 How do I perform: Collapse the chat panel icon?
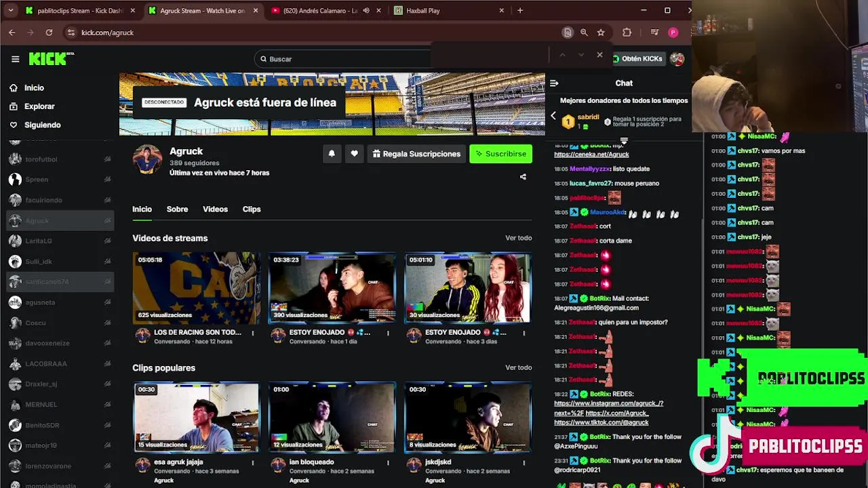[554, 83]
